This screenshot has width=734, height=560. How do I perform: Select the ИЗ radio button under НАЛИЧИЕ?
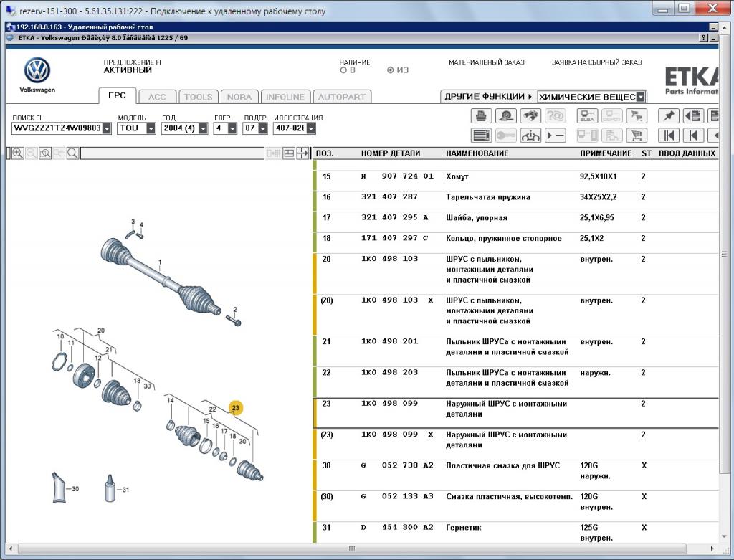coord(391,70)
